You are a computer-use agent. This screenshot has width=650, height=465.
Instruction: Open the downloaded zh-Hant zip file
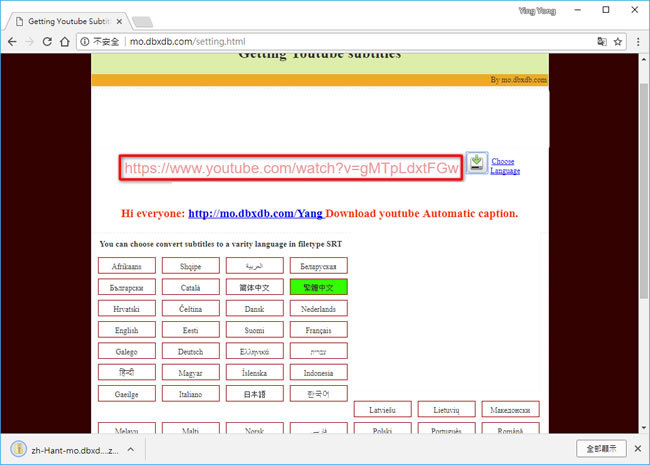pyautogui.click(x=65, y=450)
